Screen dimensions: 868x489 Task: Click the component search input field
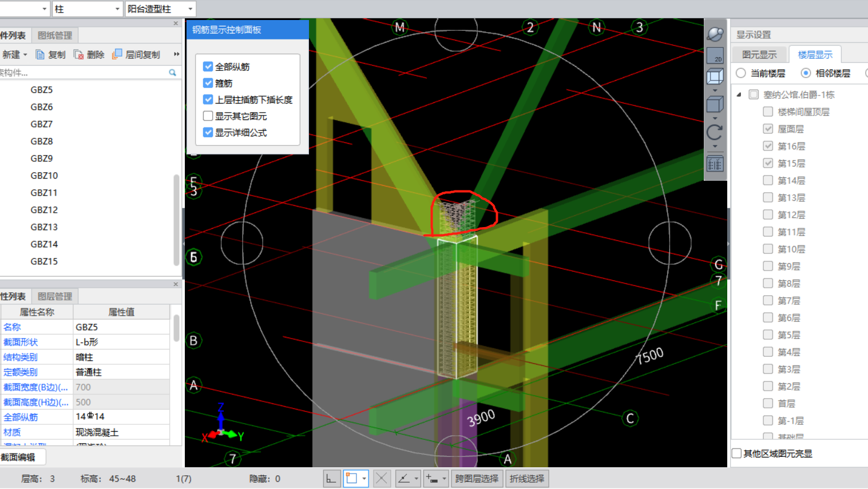tap(83, 73)
